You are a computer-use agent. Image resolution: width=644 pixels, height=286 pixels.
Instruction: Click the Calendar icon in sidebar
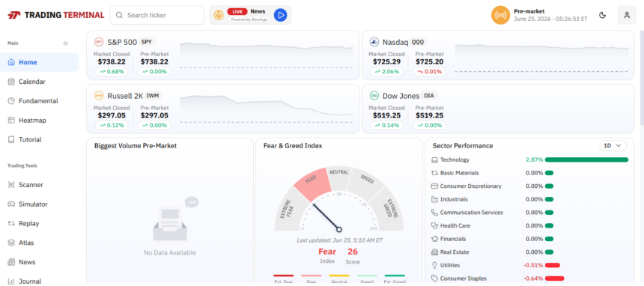11,82
